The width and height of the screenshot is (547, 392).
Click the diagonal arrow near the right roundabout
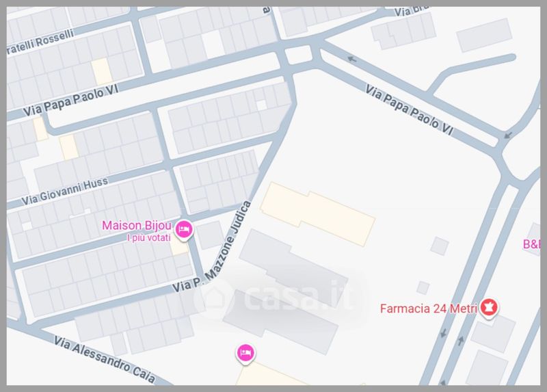click(x=508, y=135)
